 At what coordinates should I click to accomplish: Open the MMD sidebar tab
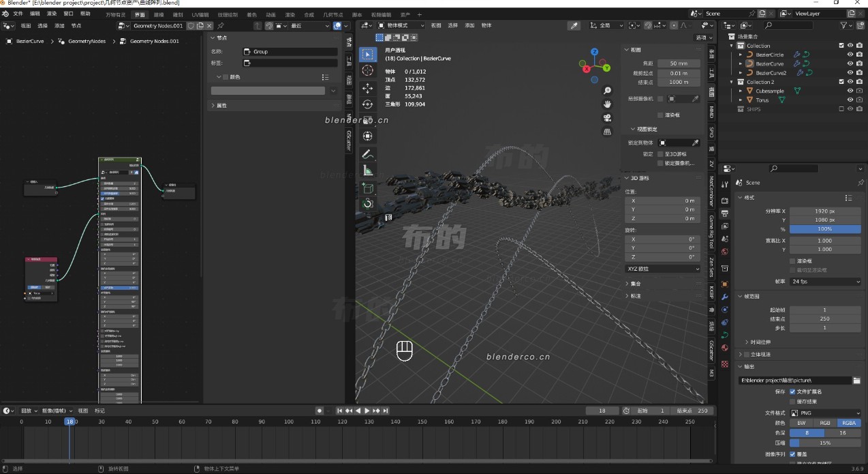click(x=711, y=112)
